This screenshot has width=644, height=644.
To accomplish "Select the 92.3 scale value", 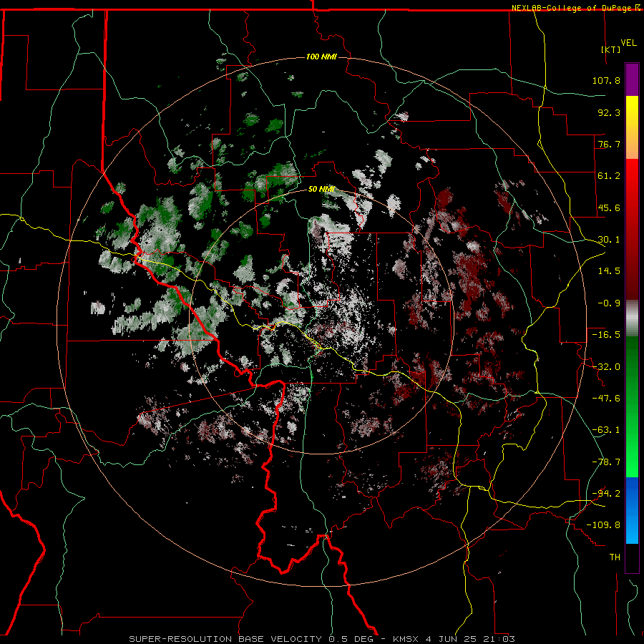I will coord(609,112).
